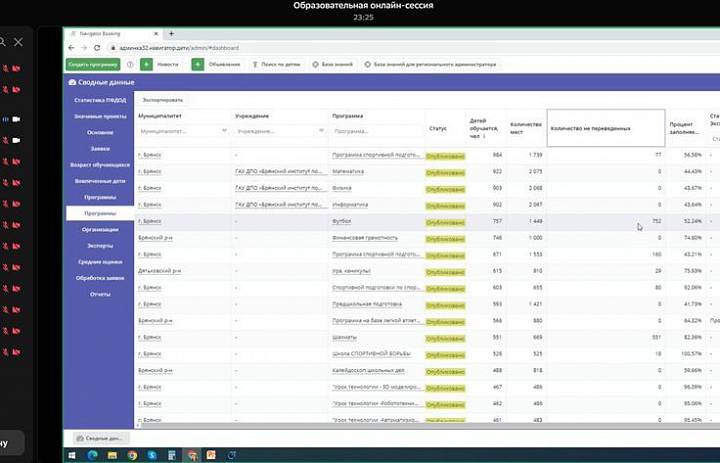720x463 pixels.
Task: Go back with the browser back arrow
Action: (x=71, y=48)
